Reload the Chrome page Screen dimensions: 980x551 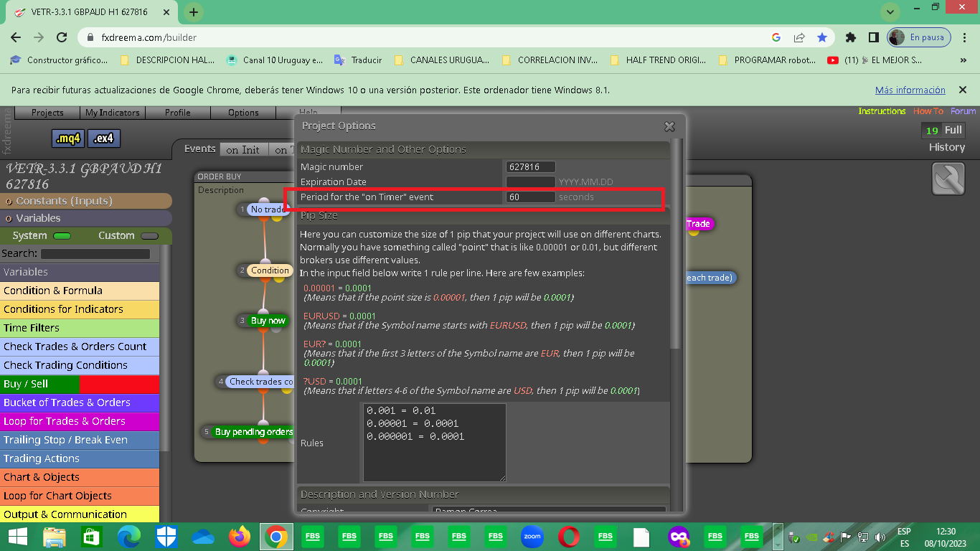tap(62, 37)
